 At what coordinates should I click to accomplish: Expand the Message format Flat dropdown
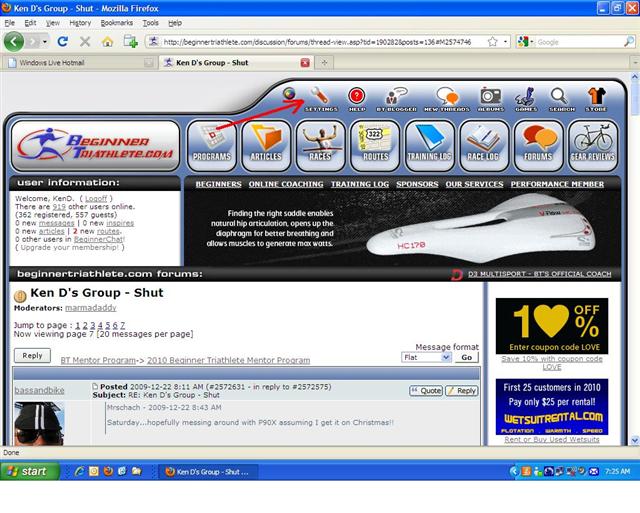click(426, 358)
